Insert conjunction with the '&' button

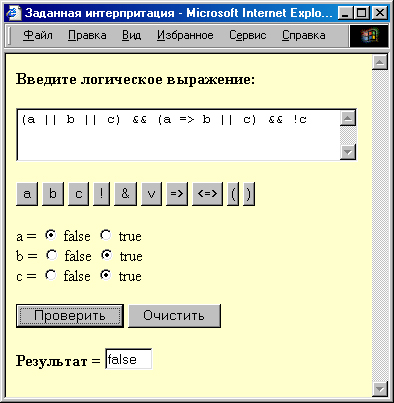(x=125, y=194)
